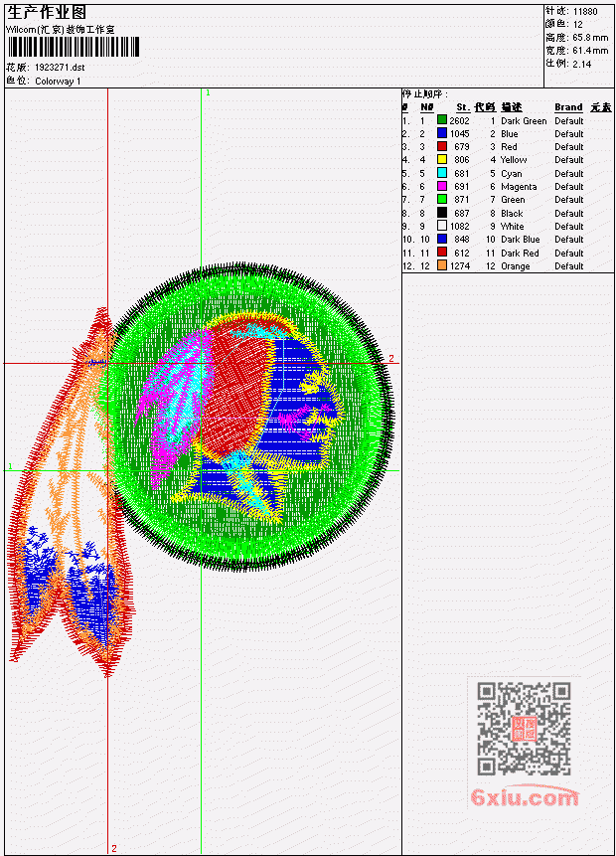Screen dimensions: 616x856
Task: Click the file name 1923271.dst
Action: coord(60,68)
